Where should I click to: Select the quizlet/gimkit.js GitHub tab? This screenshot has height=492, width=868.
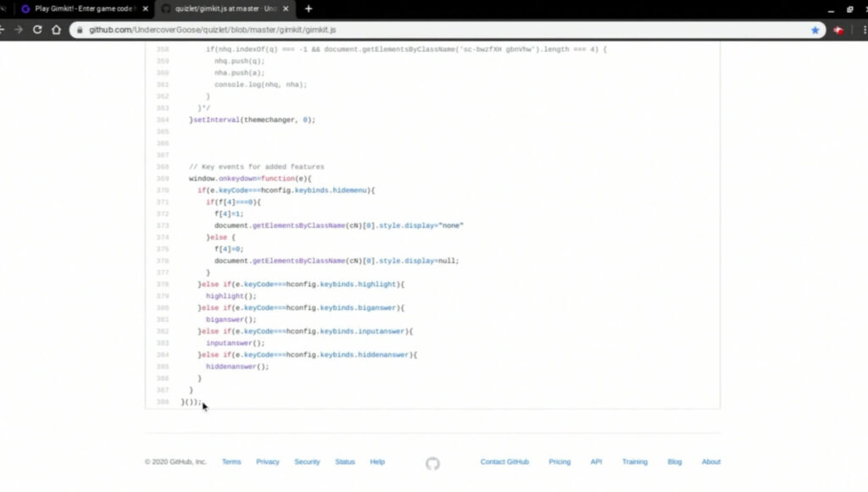(224, 8)
